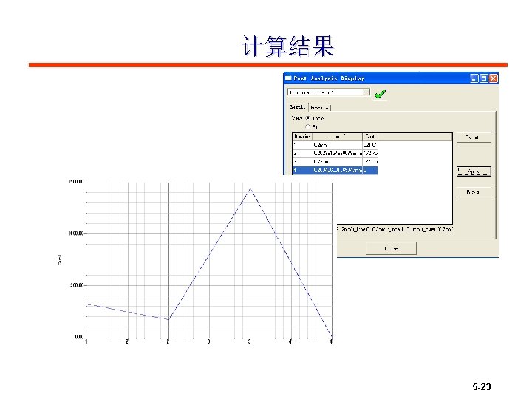The width and height of the screenshot is (532, 399).
Task: Click the Post Analysis Display window icon
Action: [288, 78]
